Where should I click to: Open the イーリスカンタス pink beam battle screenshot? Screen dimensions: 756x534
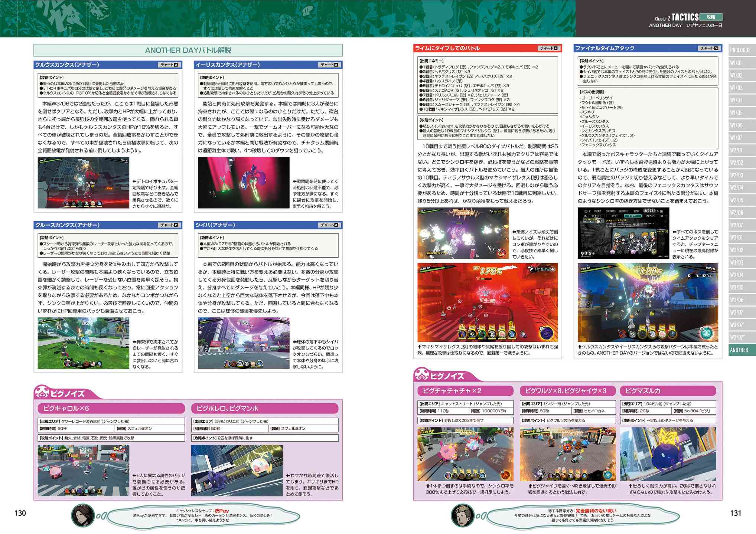click(x=243, y=183)
